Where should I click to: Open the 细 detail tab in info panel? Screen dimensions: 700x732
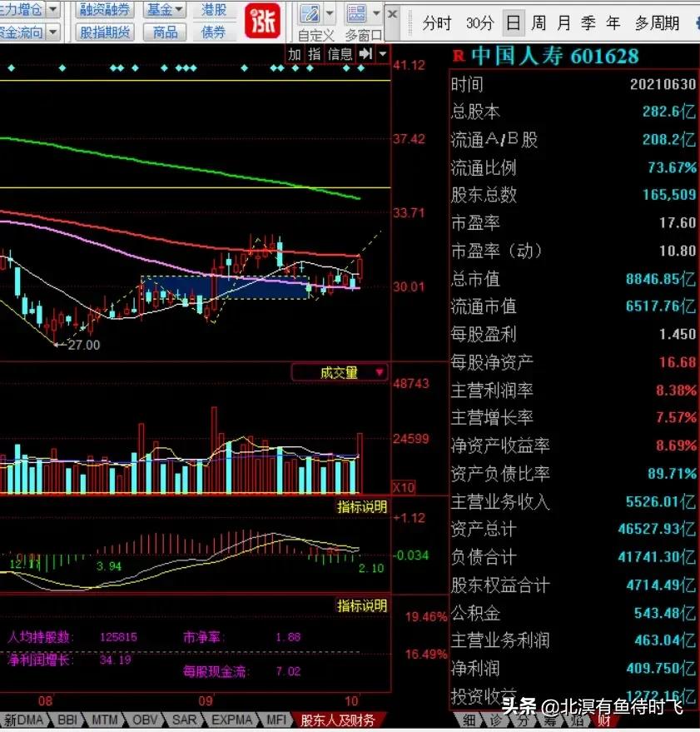(x=469, y=720)
